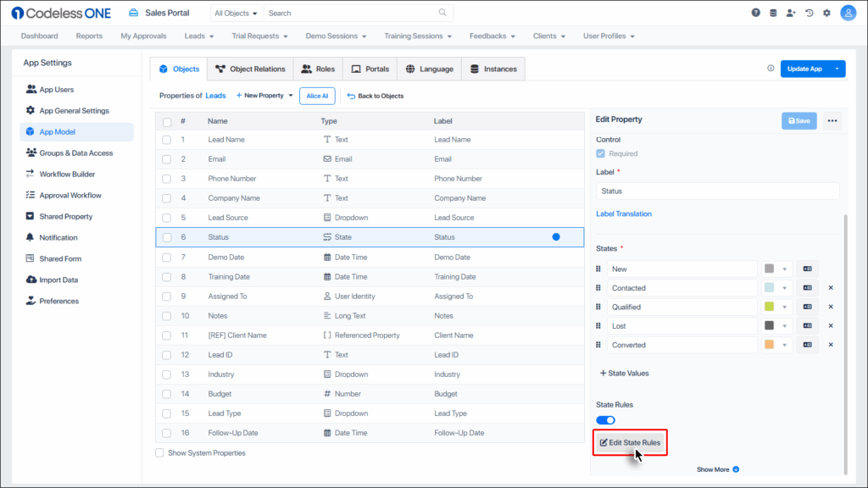Screen dimensions: 868x488
Task: Open the New Property dropdown
Action: point(264,96)
